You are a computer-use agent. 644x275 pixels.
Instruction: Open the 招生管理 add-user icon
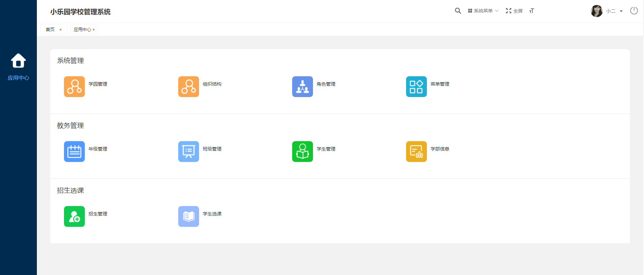pyautogui.click(x=74, y=216)
